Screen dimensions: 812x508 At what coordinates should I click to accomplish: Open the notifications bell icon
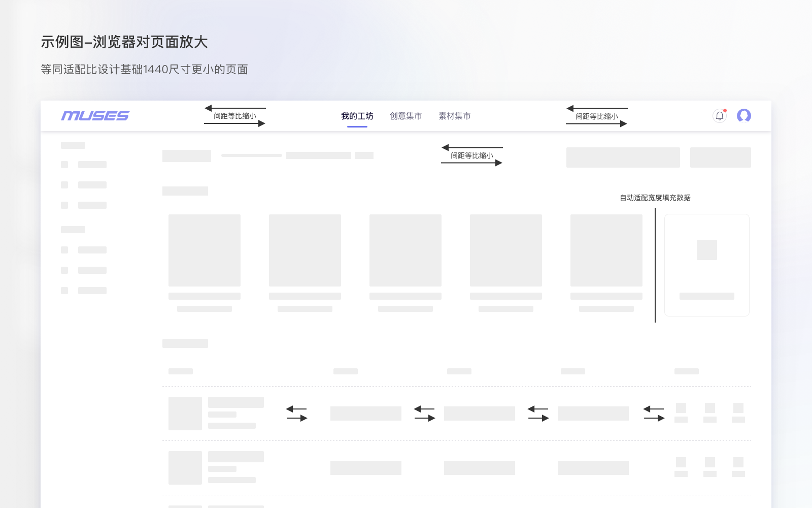coord(719,116)
